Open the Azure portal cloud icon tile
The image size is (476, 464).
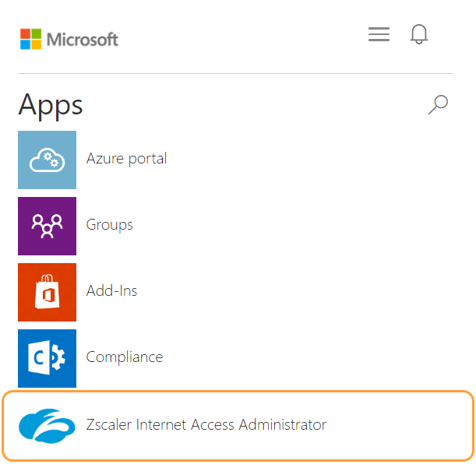click(x=47, y=160)
